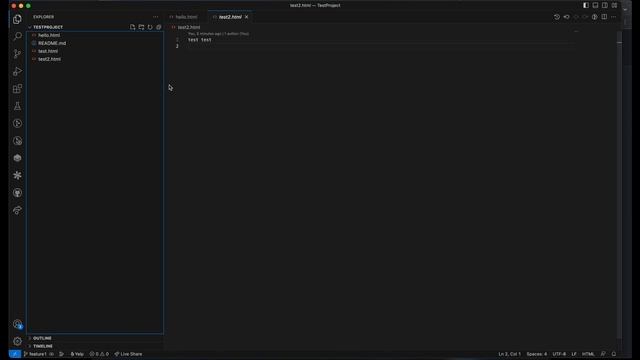Image resolution: width=640 pixels, height=360 pixels.
Task: Open editor more actions ellipsis menu
Action: coord(613,17)
